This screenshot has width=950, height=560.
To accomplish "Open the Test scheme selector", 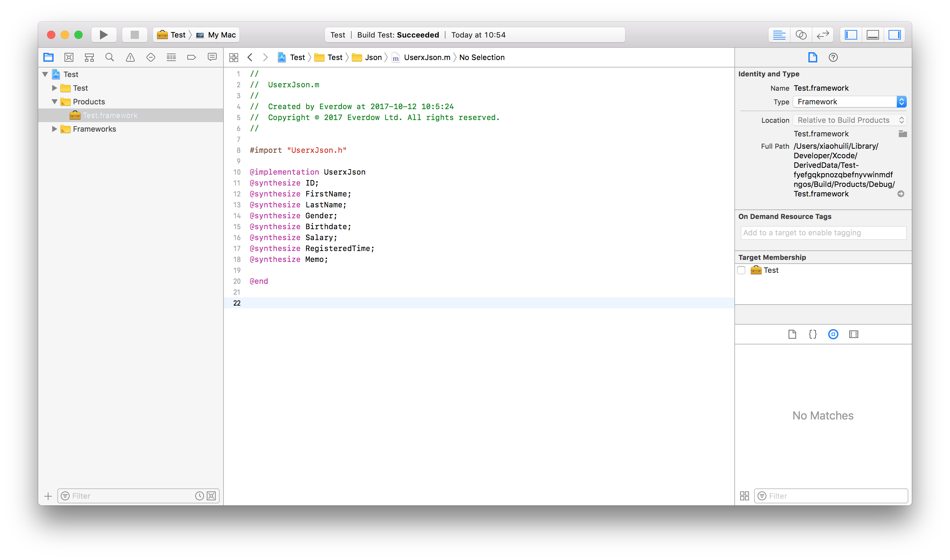I will click(171, 35).
